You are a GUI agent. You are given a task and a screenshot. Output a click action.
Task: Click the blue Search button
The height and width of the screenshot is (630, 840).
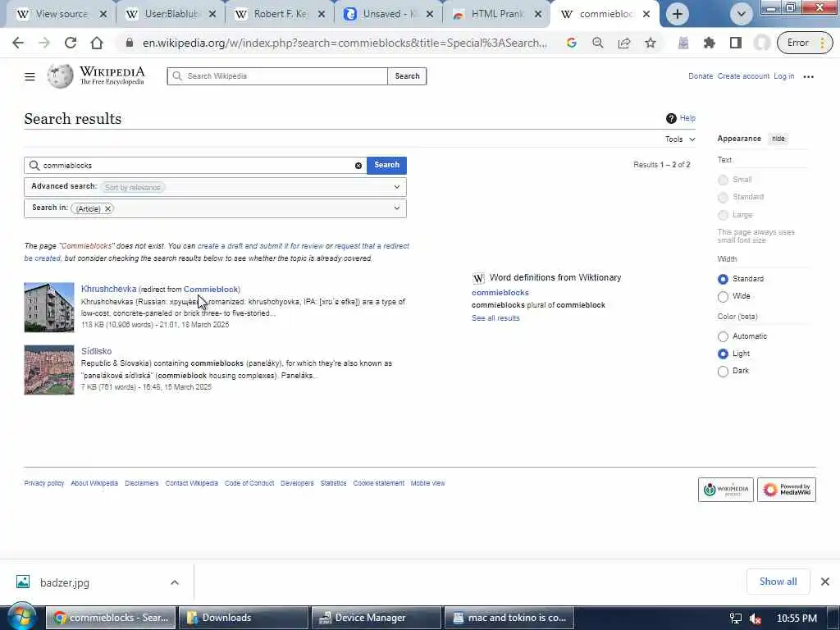[387, 165]
